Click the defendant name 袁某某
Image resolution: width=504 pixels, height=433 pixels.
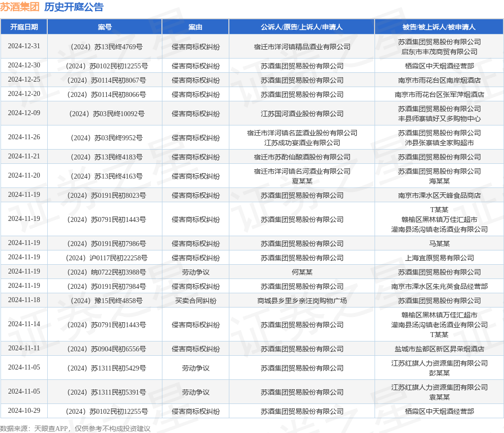[x=439, y=398]
